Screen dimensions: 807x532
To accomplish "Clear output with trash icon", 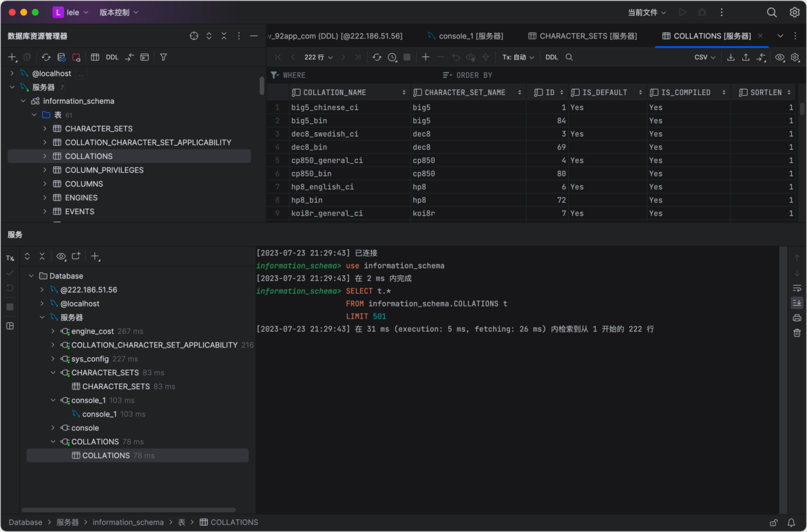I will coord(797,333).
